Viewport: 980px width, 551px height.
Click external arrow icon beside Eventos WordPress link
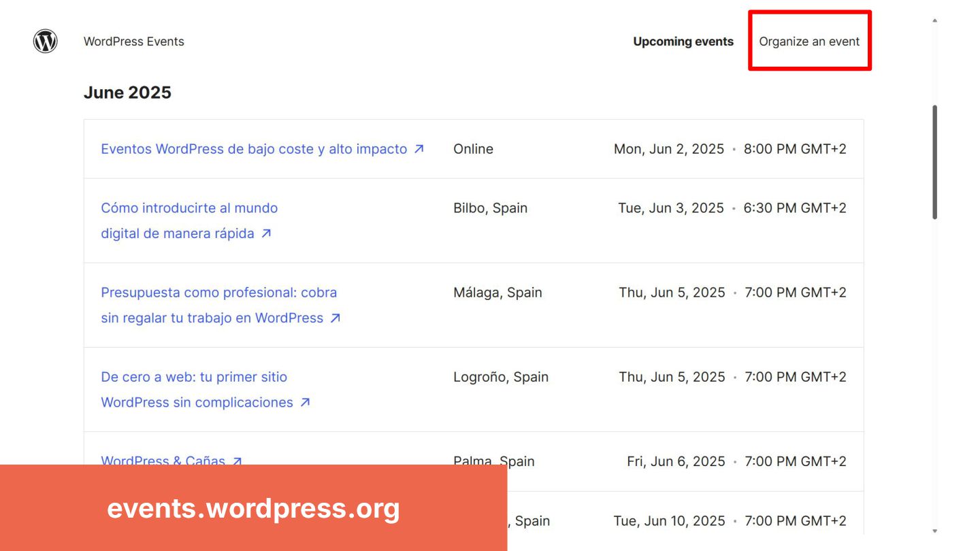[x=419, y=149]
